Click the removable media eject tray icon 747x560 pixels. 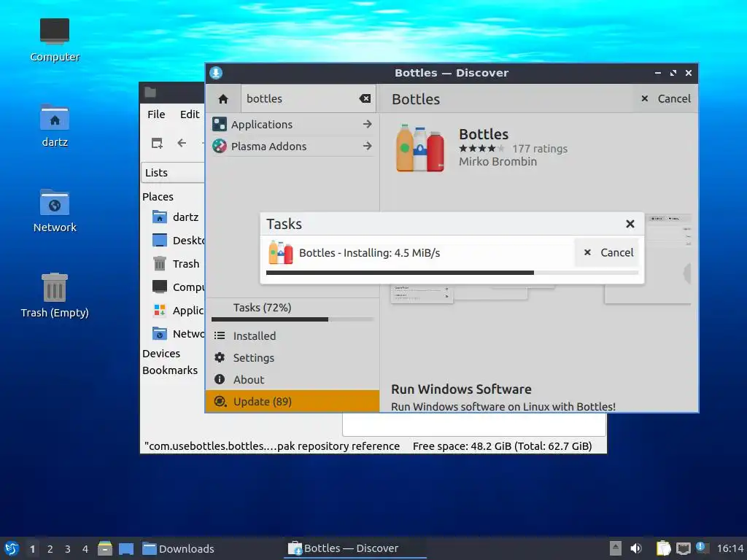pyautogui.click(x=616, y=548)
